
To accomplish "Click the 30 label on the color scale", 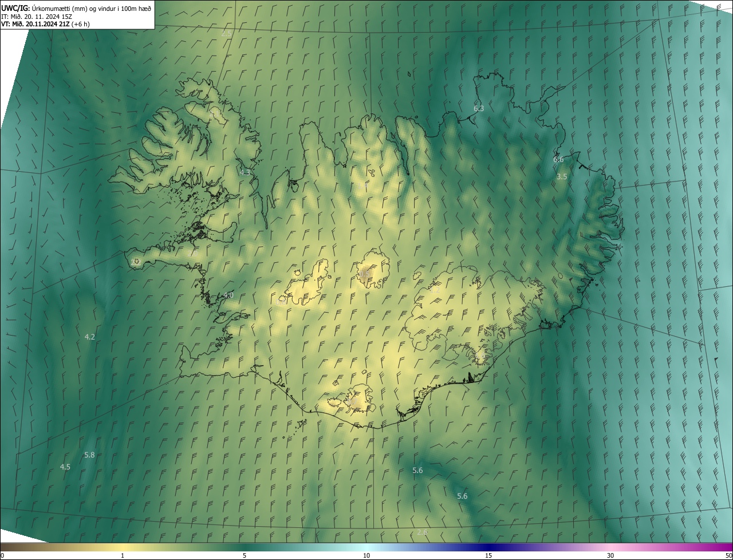I will (610, 556).
